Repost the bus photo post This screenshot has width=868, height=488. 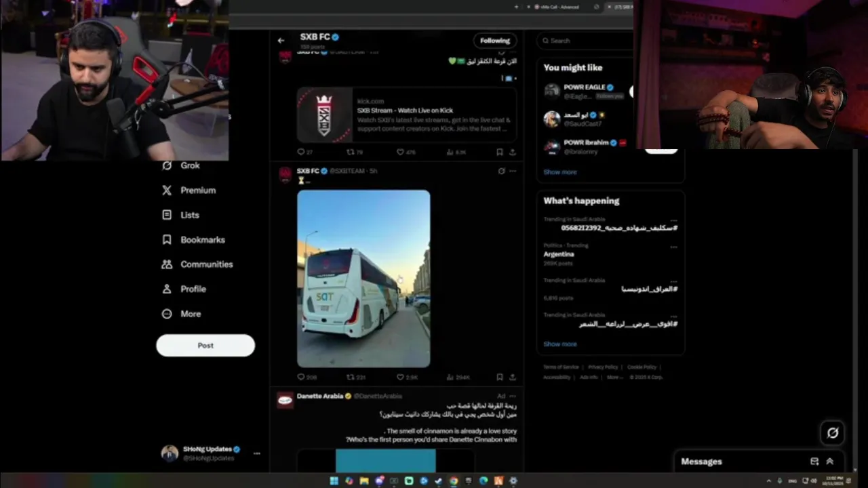click(356, 377)
